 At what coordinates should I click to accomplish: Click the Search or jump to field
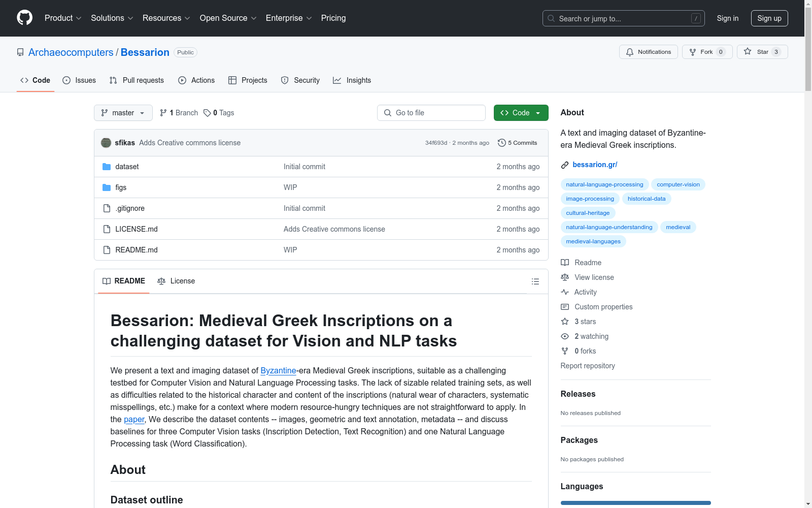pyautogui.click(x=624, y=18)
